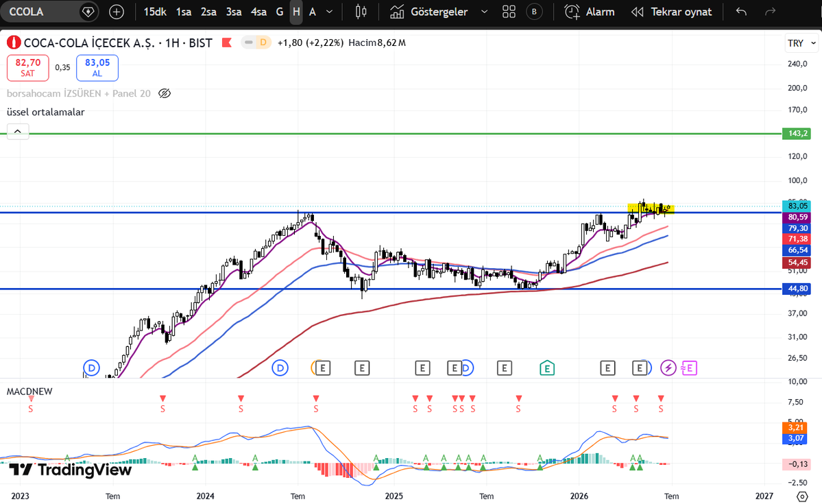The height and width of the screenshot is (504, 822).
Task: Start bar replay with Tekrar oynat
Action: coord(672,12)
